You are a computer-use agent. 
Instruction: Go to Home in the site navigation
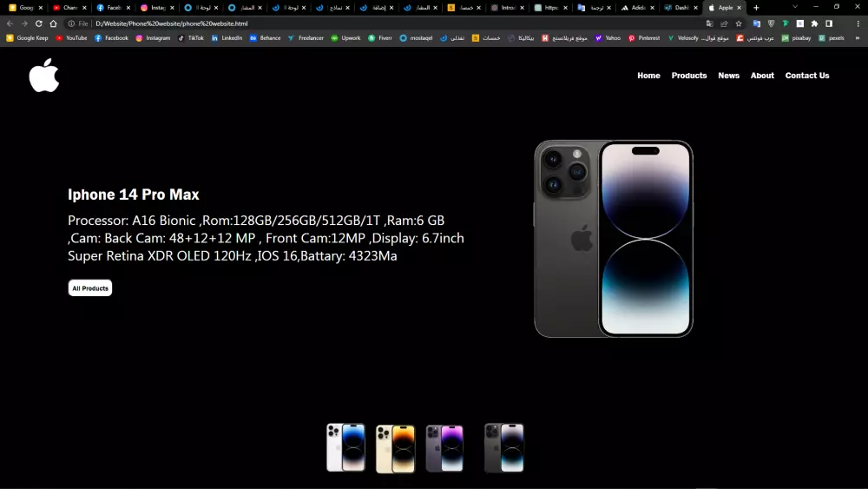648,76
